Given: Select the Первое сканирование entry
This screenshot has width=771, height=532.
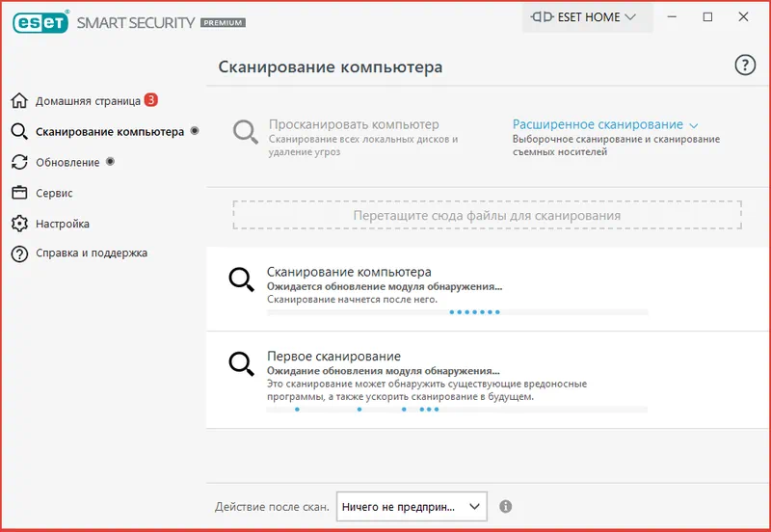Looking at the screenshot, I should click(489, 380).
